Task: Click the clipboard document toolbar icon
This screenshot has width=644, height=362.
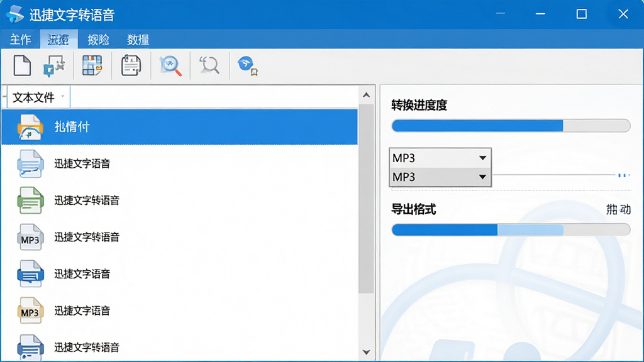Action: [x=131, y=65]
